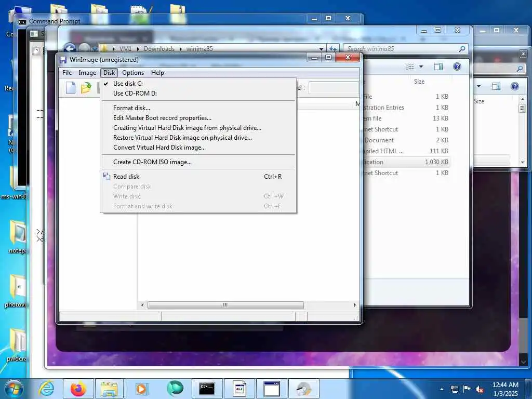Choose Read disk from Disk menu
Viewport: 532px width, 399px height.
point(198,177)
